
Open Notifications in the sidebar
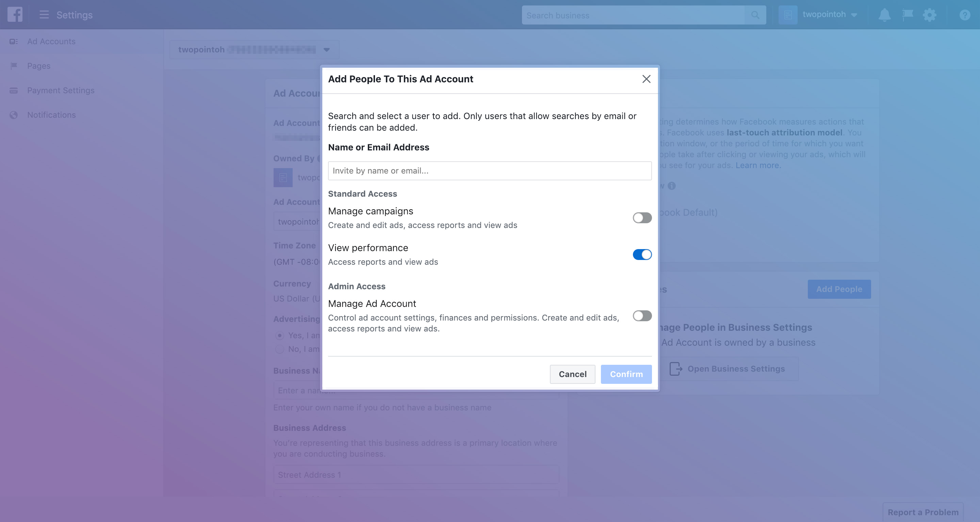pos(51,115)
